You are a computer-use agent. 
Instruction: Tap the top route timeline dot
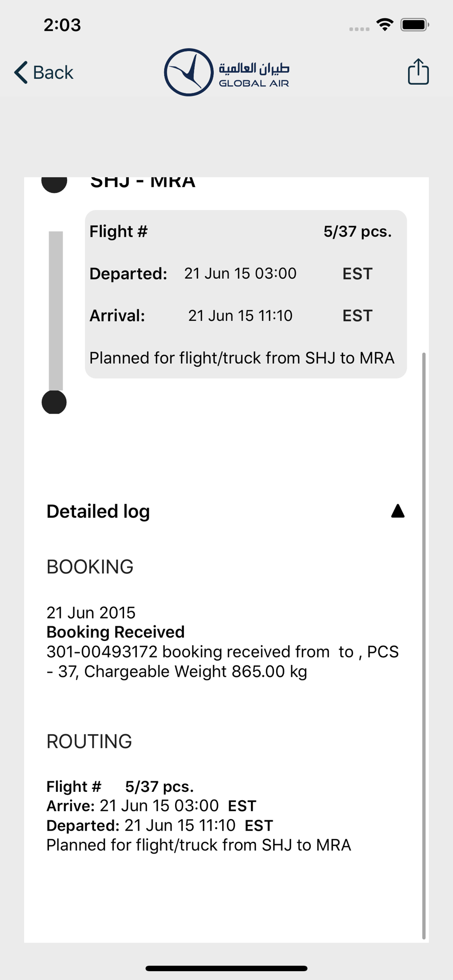point(54,183)
